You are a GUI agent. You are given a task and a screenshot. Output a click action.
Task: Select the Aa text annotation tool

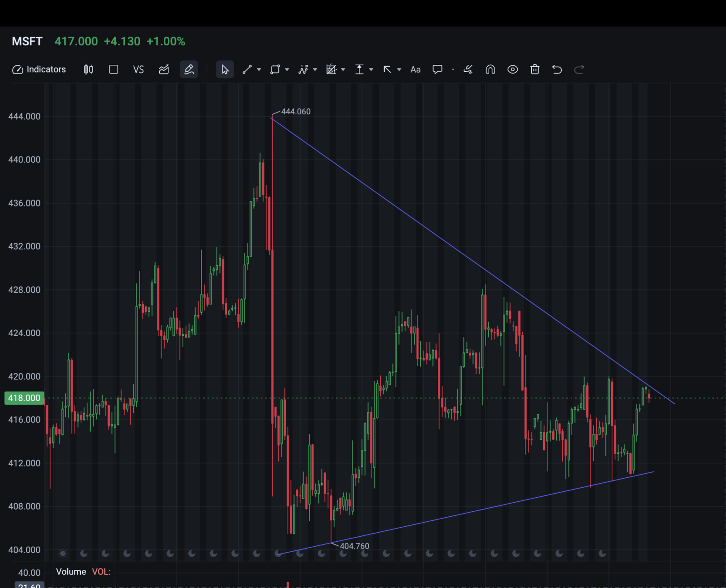416,69
